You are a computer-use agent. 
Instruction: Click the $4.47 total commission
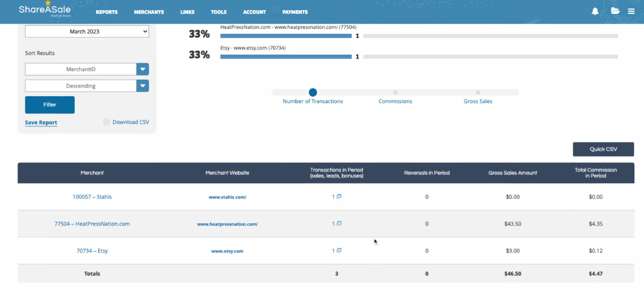[x=596, y=274]
